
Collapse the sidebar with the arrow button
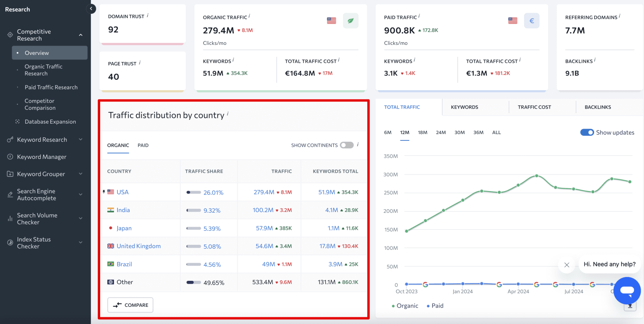pyautogui.click(x=91, y=9)
